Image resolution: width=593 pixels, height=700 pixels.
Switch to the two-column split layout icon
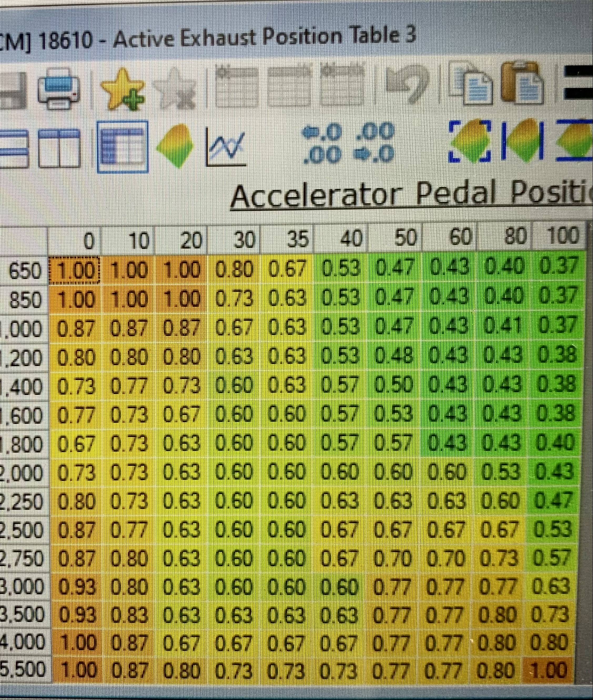59,148
